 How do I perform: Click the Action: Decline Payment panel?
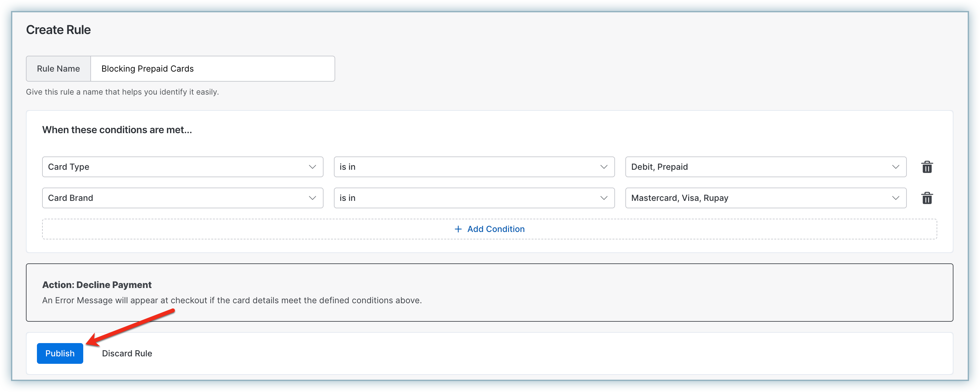pos(489,292)
